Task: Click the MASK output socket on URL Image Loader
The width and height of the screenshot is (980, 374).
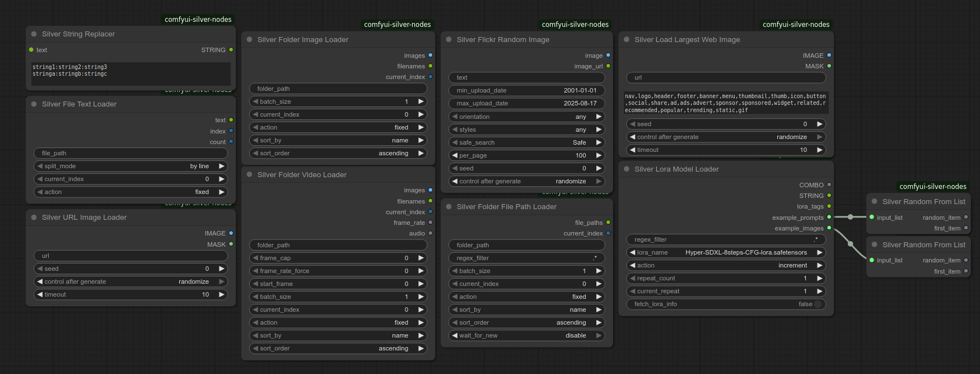Action: point(231,244)
